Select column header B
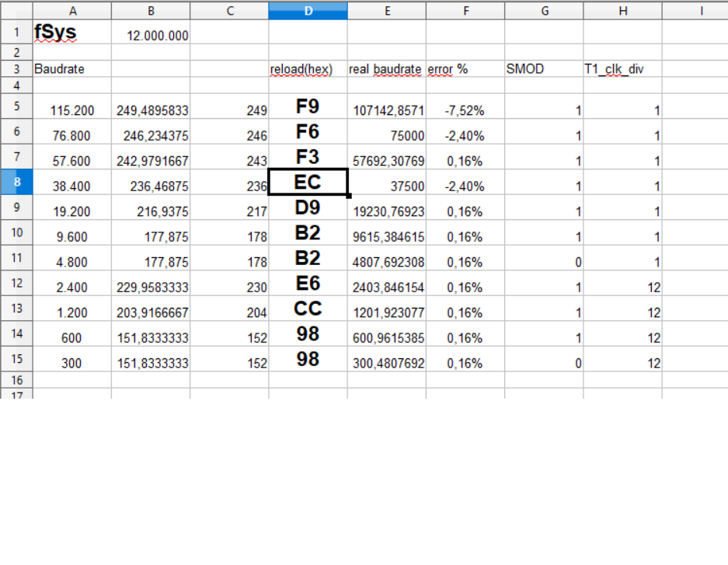728x565 pixels. point(151,11)
